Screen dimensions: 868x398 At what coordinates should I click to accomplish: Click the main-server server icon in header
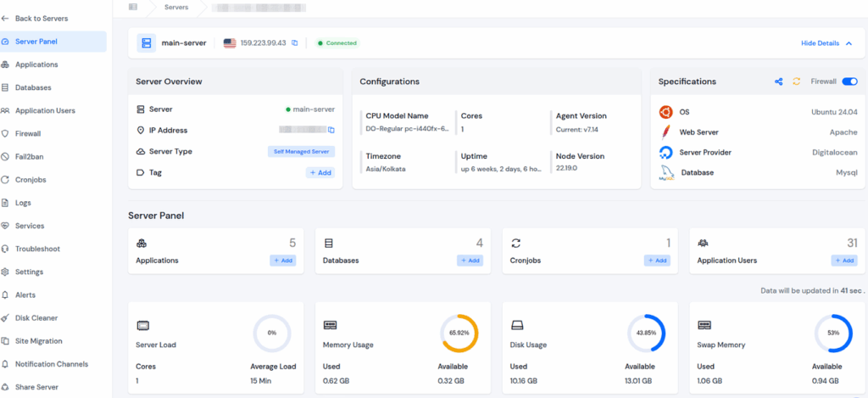click(146, 42)
